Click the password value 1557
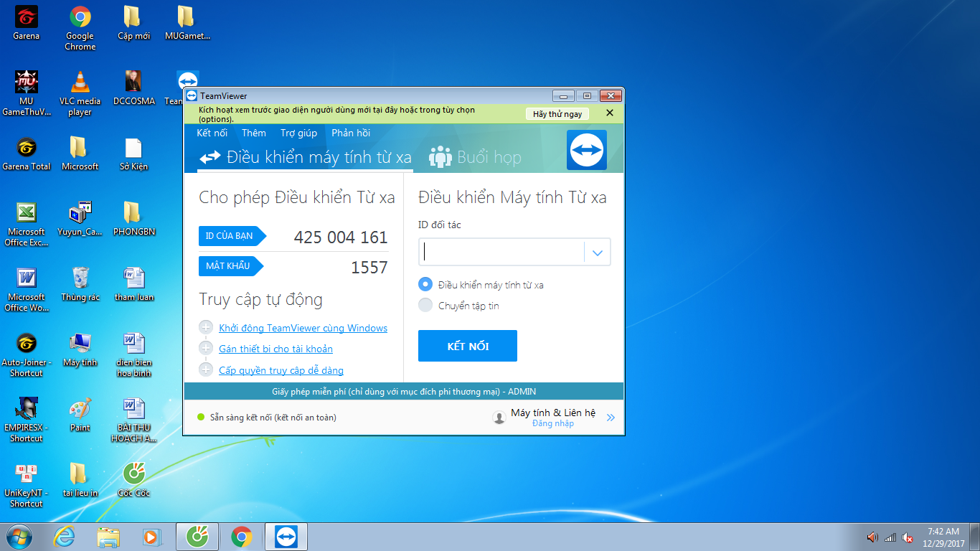Image resolution: width=980 pixels, height=551 pixels. (x=369, y=268)
